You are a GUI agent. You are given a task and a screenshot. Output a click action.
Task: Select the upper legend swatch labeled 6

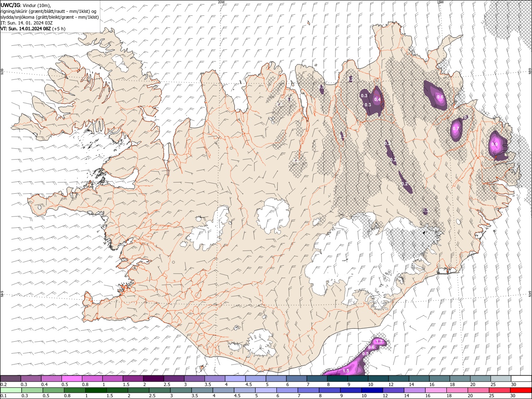coord(296,378)
